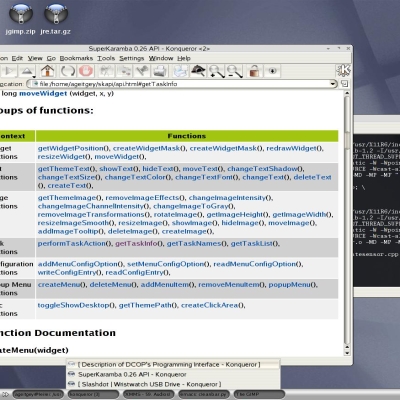Open the changeTextShadow() link
This screenshot has width=400, height=400.
coord(265,169)
